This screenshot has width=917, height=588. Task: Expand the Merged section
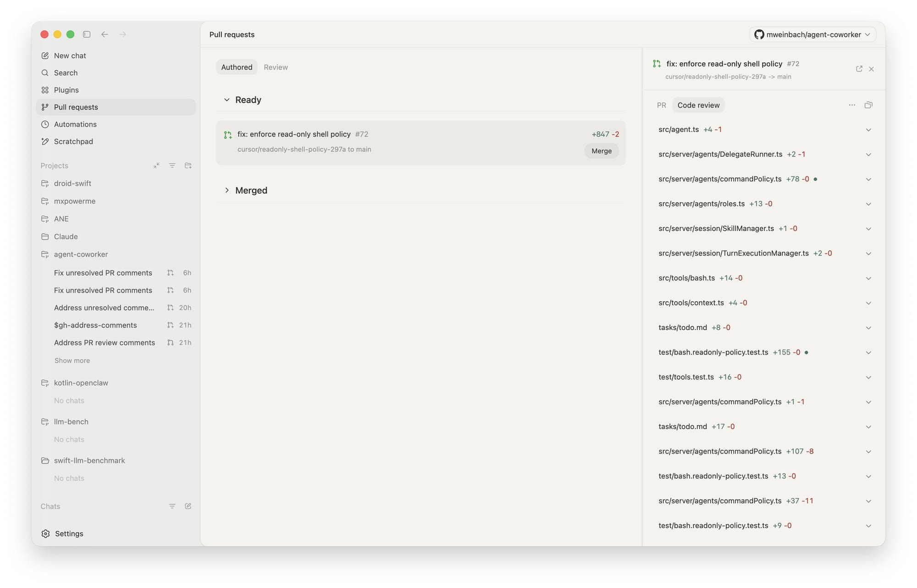click(x=226, y=190)
